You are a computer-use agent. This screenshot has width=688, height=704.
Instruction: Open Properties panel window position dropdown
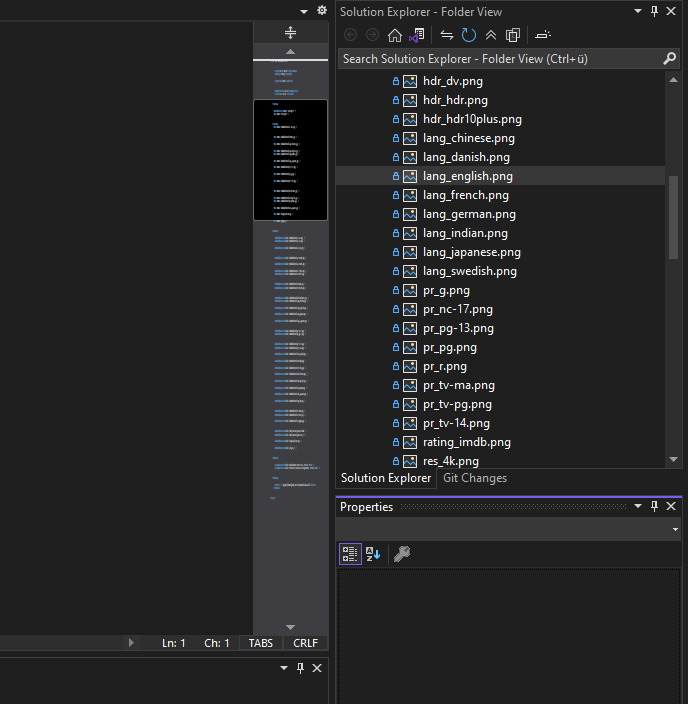(639, 506)
